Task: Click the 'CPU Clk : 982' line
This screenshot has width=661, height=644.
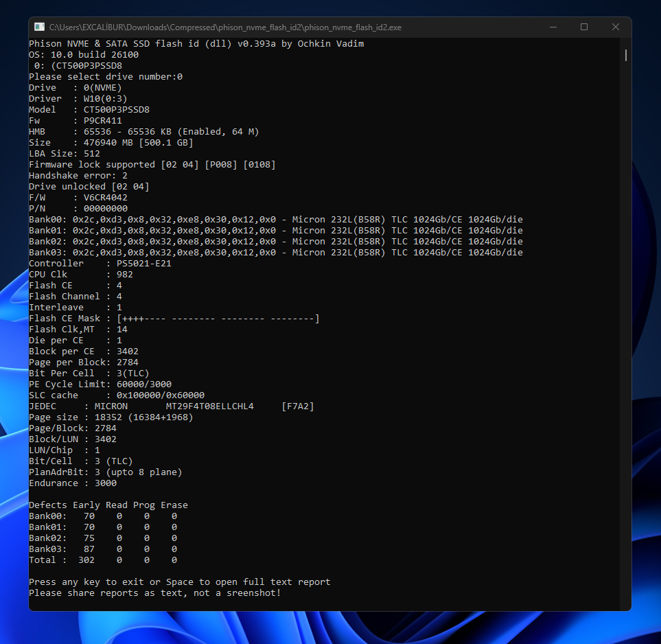Action: (x=81, y=274)
